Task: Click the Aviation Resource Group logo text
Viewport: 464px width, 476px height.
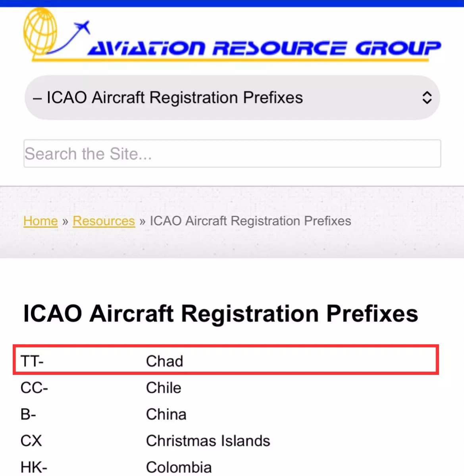Action: [264, 48]
